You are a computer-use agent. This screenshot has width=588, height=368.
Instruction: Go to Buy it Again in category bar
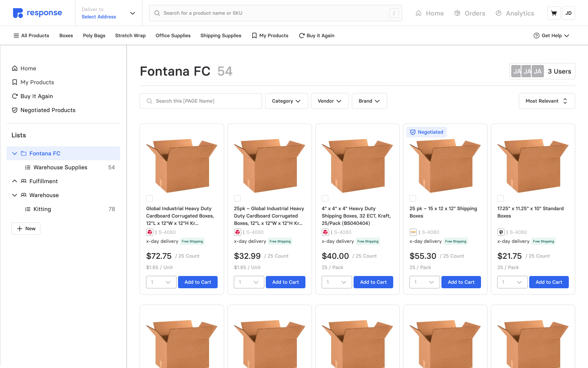[316, 36]
